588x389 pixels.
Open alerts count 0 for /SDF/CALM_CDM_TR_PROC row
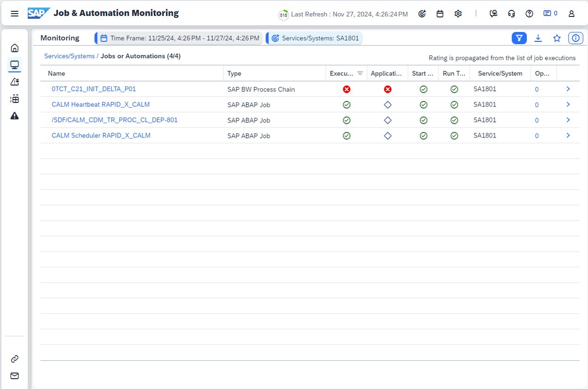(x=537, y=120)
